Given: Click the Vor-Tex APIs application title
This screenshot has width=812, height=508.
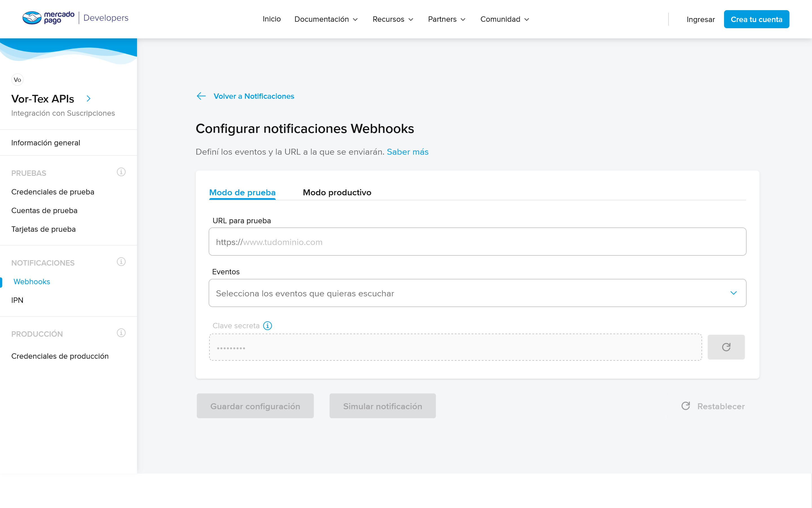Looking at the screenshot, I should pyautogui.click(x=43, y=99).
